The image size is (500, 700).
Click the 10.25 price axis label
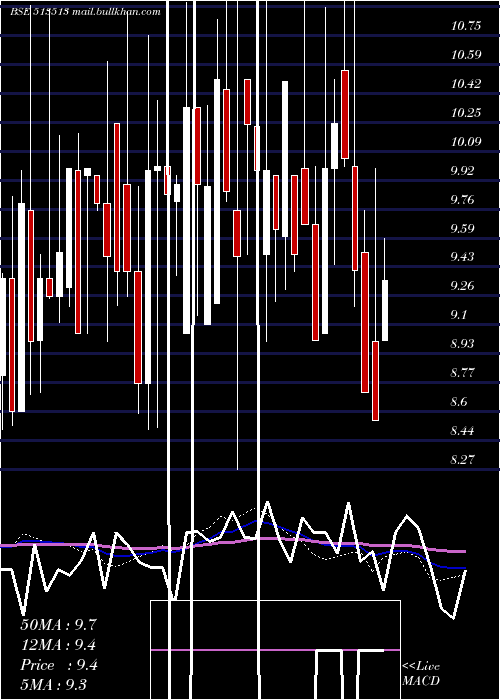coord(466,112)
